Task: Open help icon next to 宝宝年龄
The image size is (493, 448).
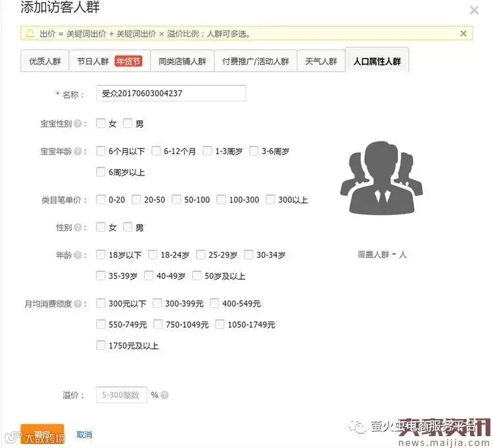Action: pyautogui.click(x=78, y=151)
